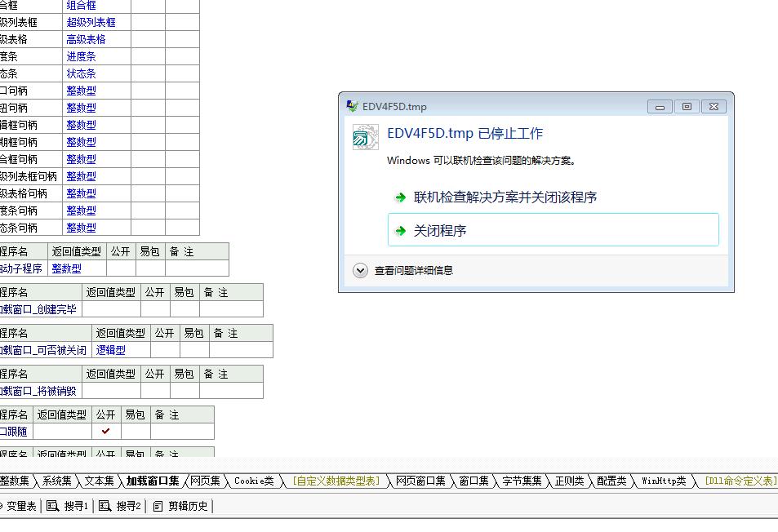Toggle 易包 cell for 载窗口_创建完毕 row

[184, 309]
